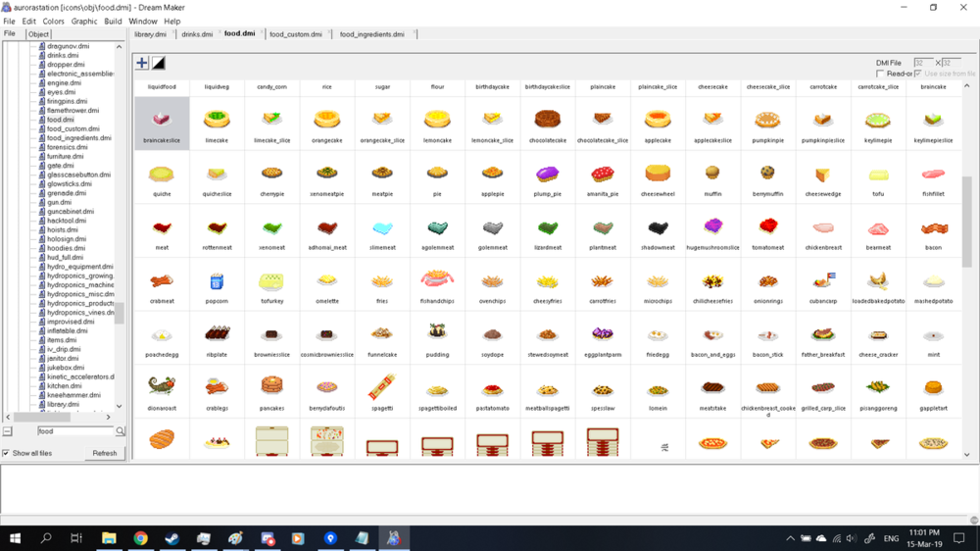Click the black-white triangle toolbar icon

159,63
